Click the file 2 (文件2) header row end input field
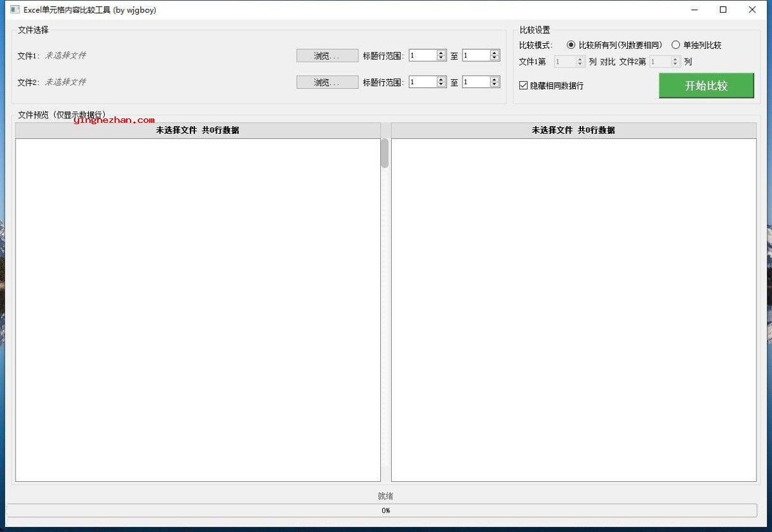 point(476,82)
